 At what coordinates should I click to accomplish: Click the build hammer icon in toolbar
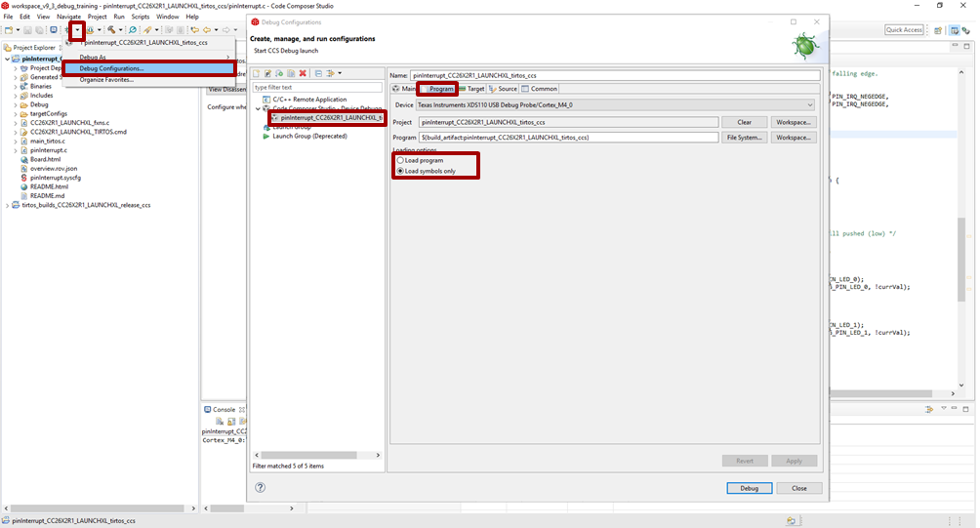(x=112, y=30)
